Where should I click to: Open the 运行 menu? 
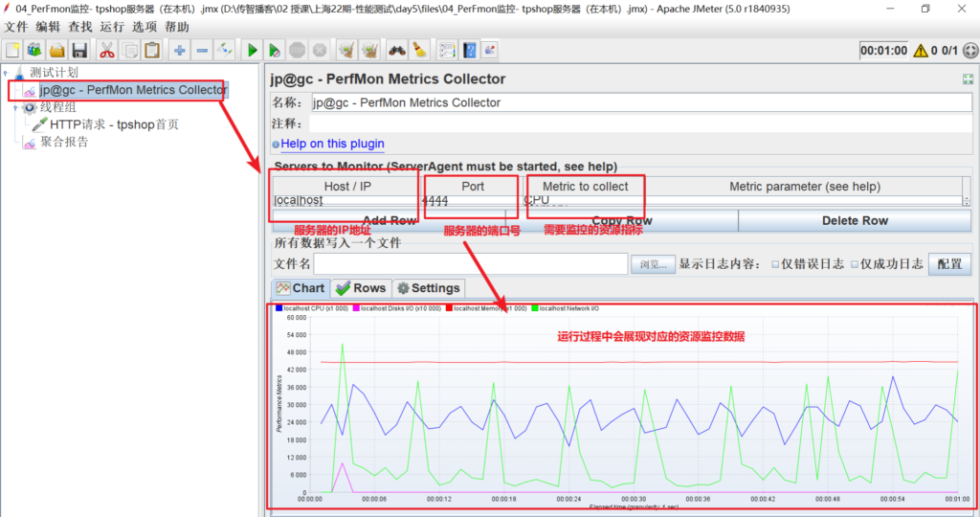(x=112, y=27)
